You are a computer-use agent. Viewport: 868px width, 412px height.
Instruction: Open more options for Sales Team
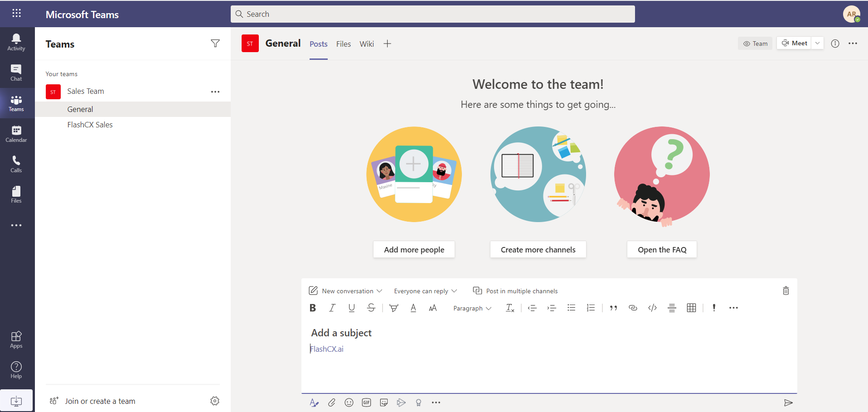[215, 92]
